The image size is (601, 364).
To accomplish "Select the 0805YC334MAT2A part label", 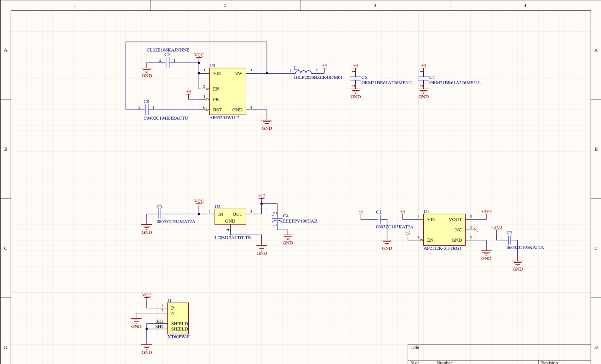I will (176, 221).
